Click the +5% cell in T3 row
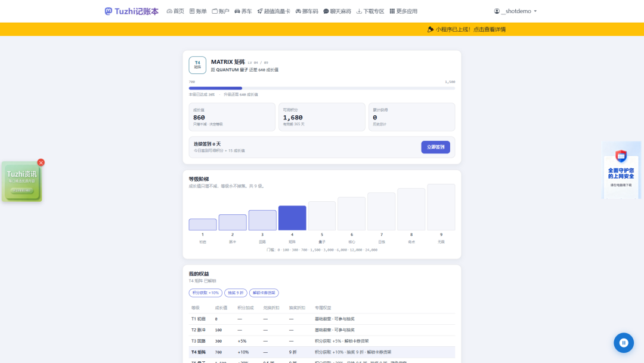The height and width of the screenshot is (363, 644). click(x=242, y=342)
